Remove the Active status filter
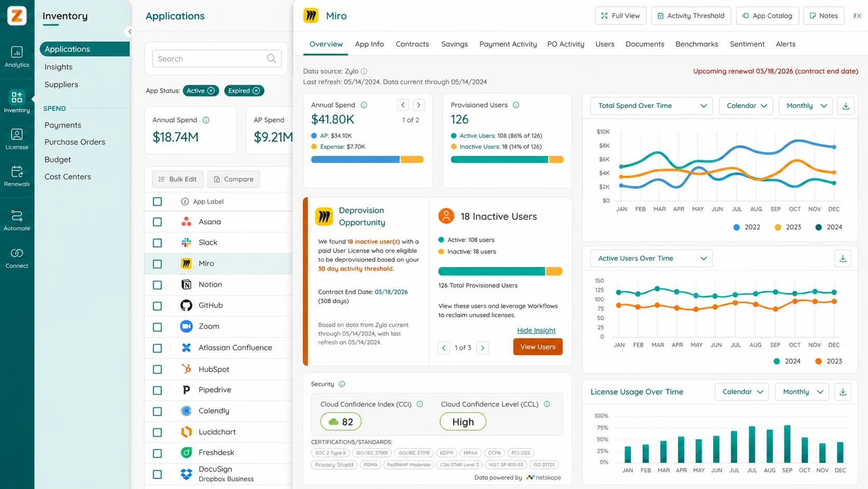The image size is (868, 489). 211,91
